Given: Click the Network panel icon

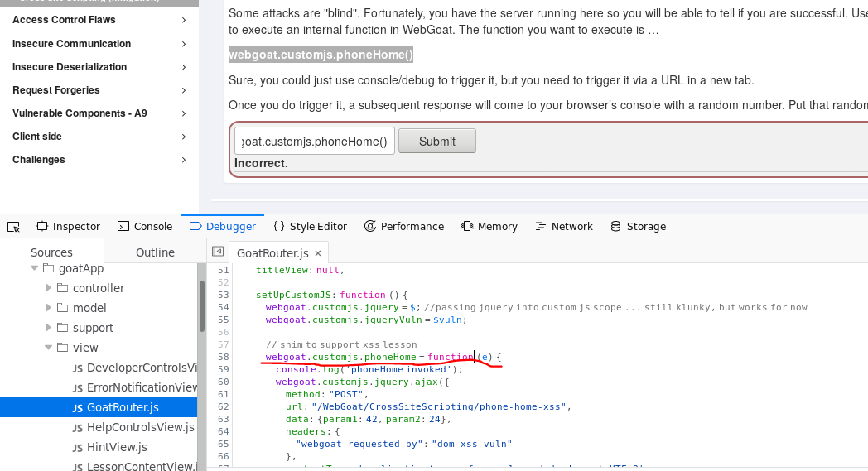Looking at the screenshot, I should tap(541, 227).
